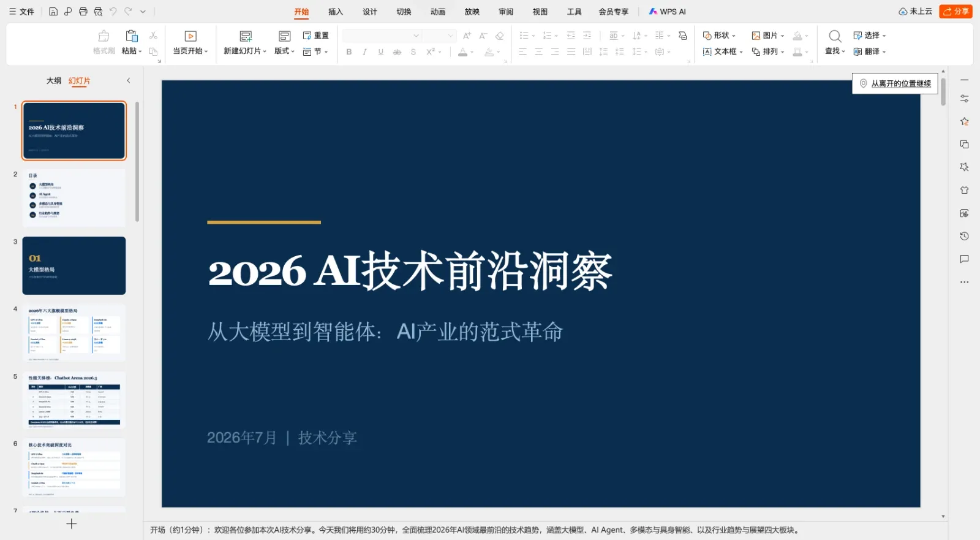Open the Transitions (切换) tab
Viewport: 980px width, 540px height.
tap(404, 12)
